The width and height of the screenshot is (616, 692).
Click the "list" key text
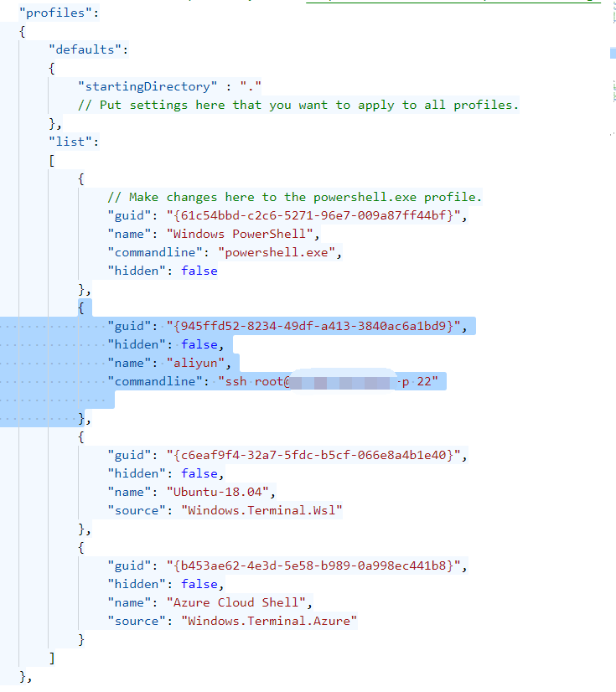pos(70,142)
